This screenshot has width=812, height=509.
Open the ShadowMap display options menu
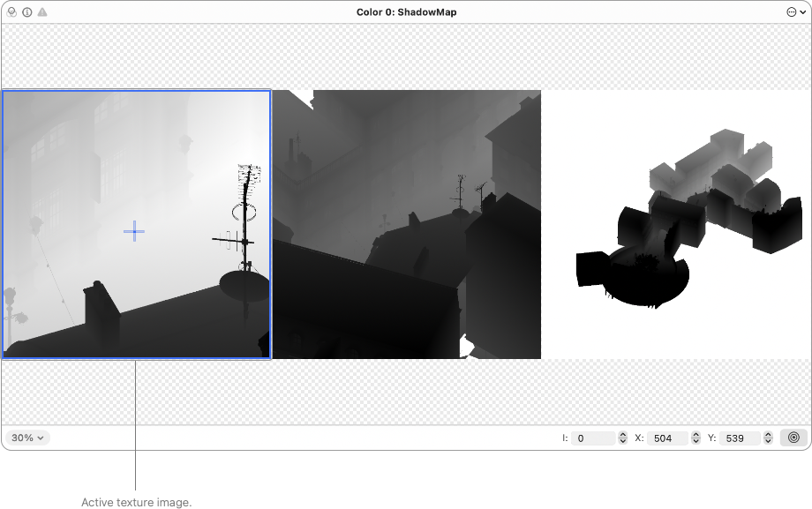coord(793,11)
